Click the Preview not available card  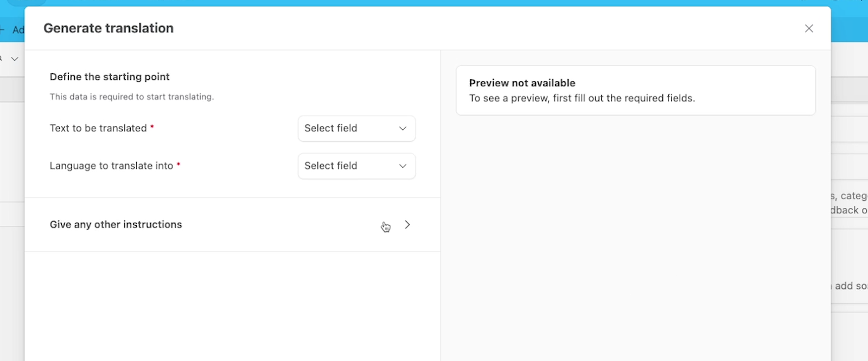click(635, 91)
